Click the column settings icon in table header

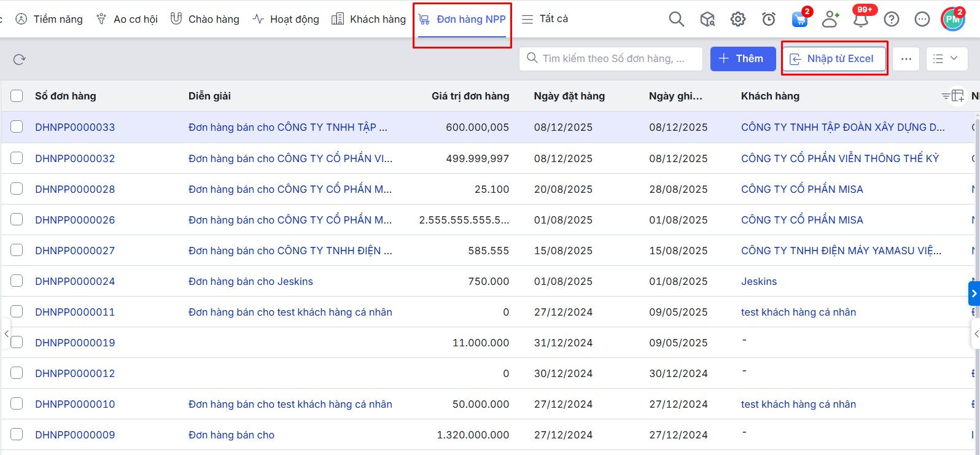[957, 96]
